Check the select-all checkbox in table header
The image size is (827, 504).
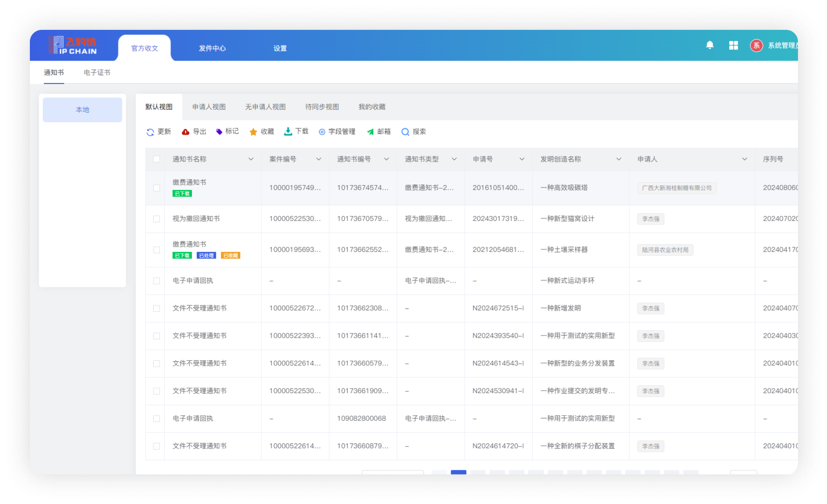click(x=156, y=159)
